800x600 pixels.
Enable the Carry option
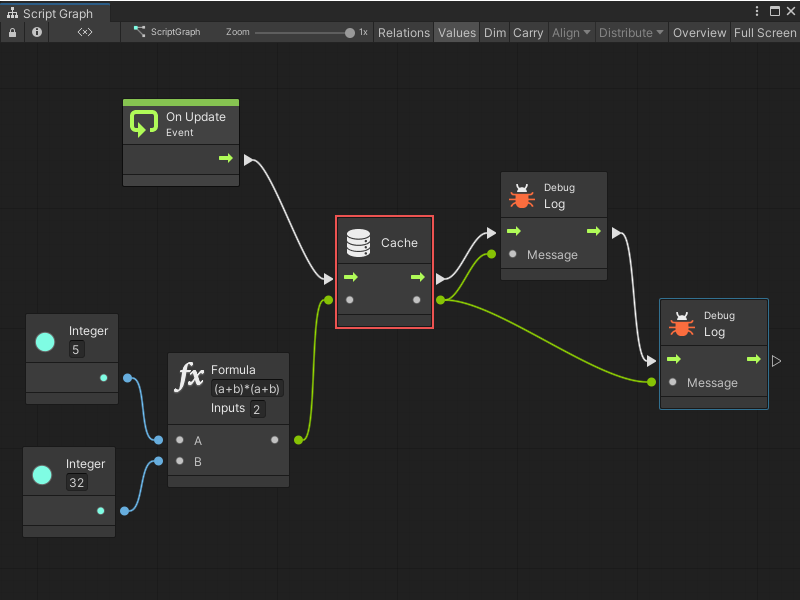click(528, 32)
